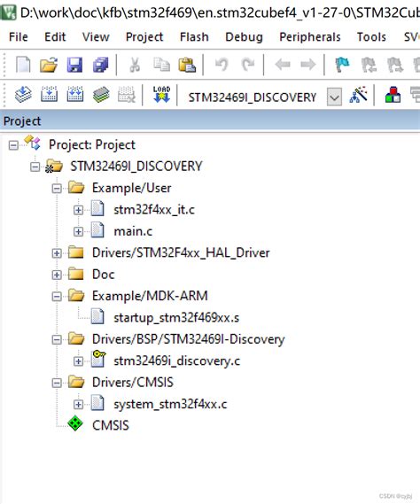Click the Paste clipboard icon
420x504 pixels.
tap(187, 65)
